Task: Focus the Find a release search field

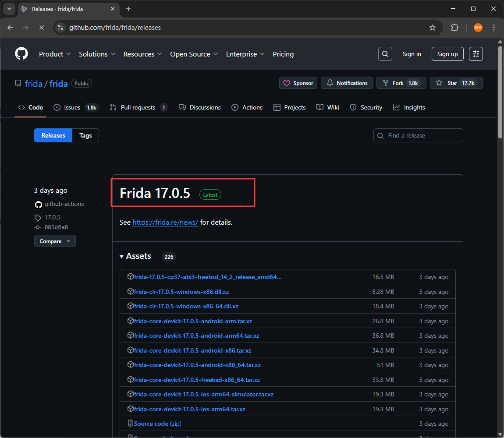Action: tap(418, 135)
